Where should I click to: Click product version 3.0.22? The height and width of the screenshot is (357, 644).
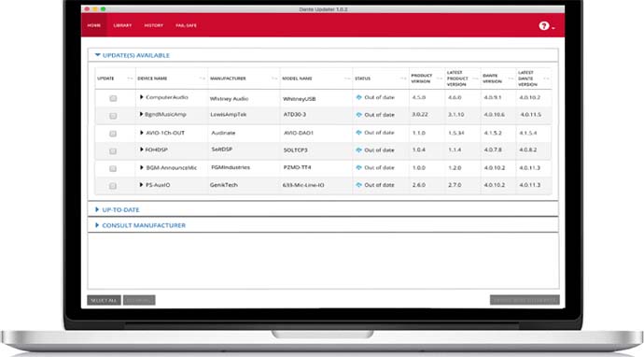point(420,114)
